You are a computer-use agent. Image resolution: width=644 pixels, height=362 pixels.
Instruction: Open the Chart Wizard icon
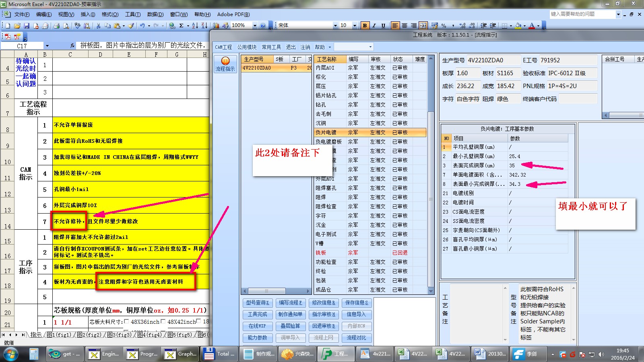(x=216, y=25)
